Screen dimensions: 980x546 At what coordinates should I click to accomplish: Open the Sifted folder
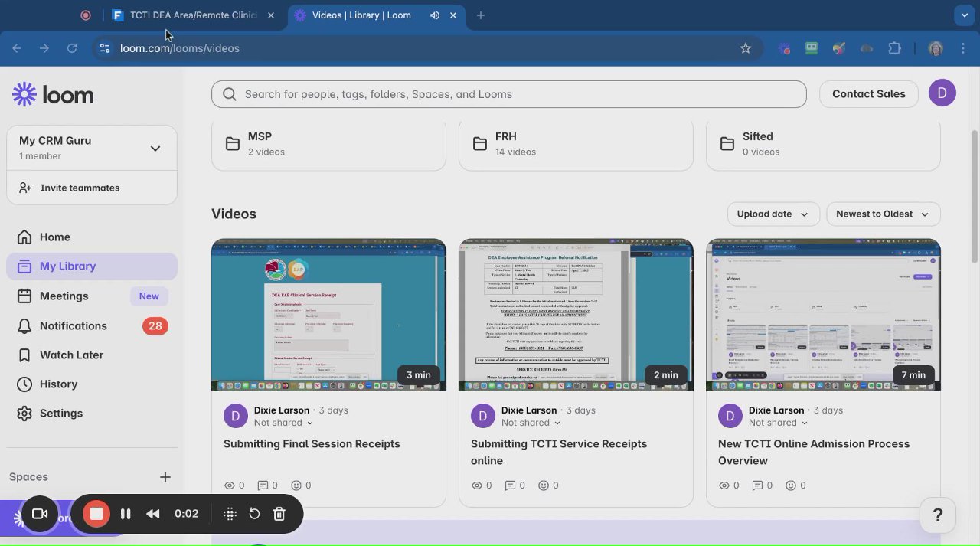[x=823, y=144]
